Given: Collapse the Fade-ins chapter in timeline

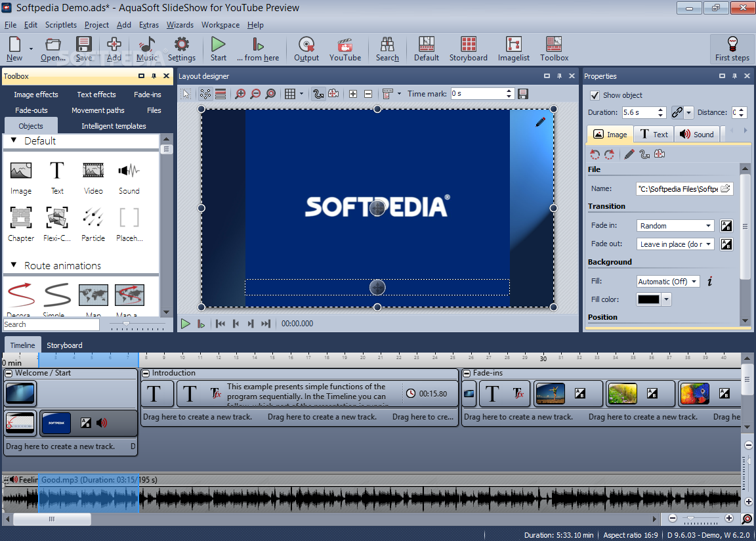Looking at the screenshot, I should 467,373.
